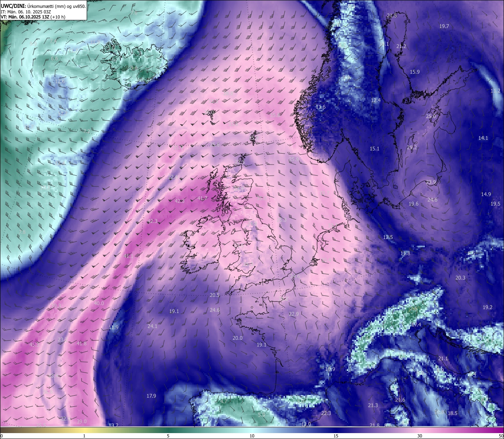Viewport: 504px width, 439px height.
Task: Click the value 10.9 in southern France
Action: click(330, 369)
